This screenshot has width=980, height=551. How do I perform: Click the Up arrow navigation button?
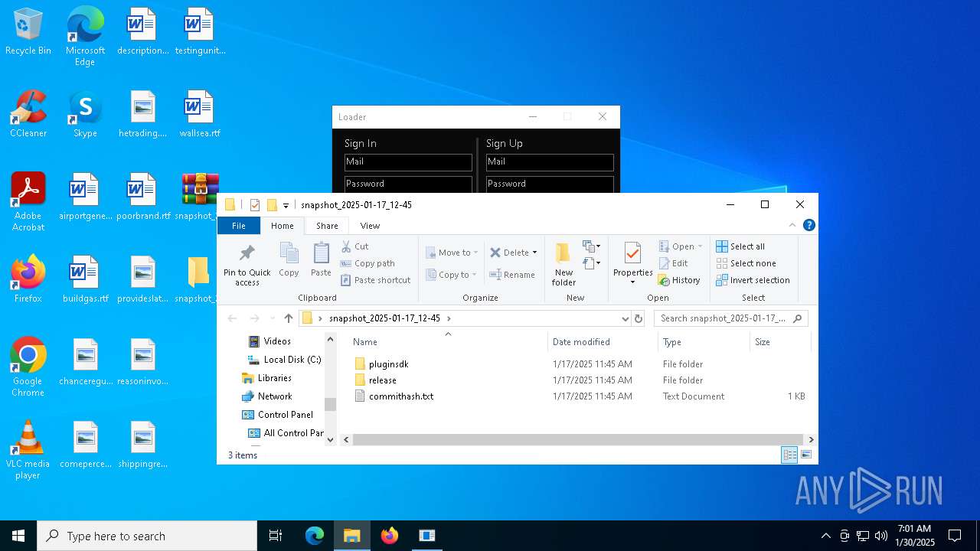tap(288, 318)
